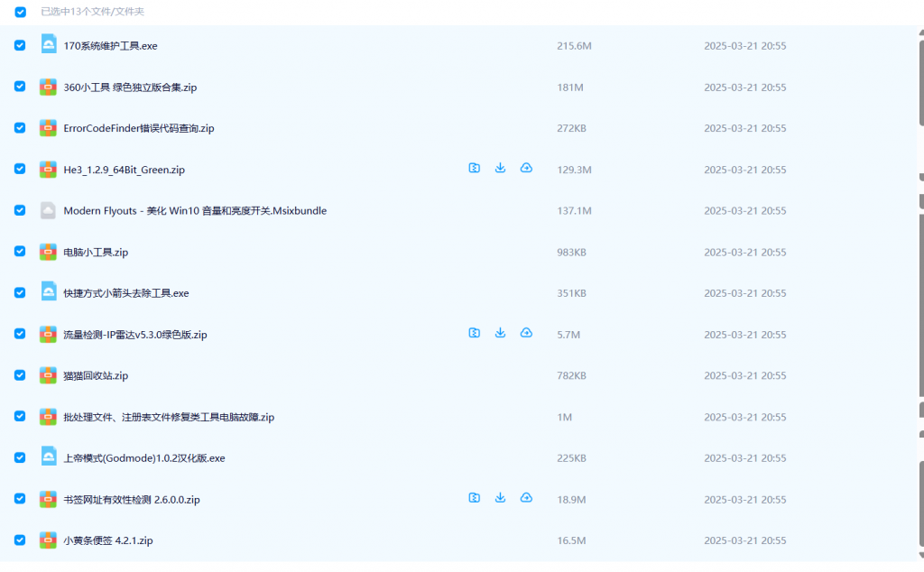924x572 pixels.
Task: Open Modern Flyouts Msixbundle file entry
Action: 194,210
